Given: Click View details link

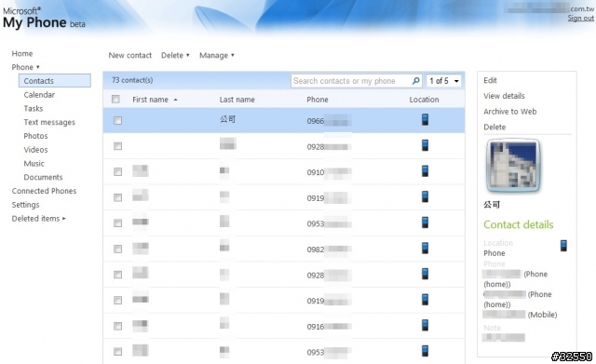Looking at the screenshot, I should pos(504,96).
